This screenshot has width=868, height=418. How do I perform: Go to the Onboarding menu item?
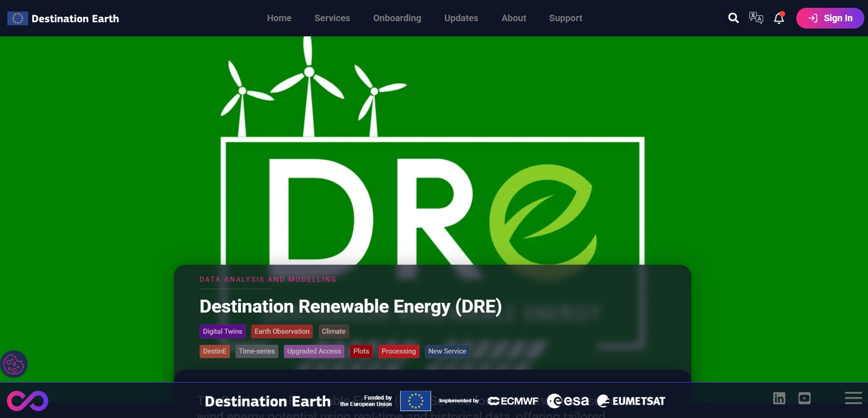pyautogui.click(x=397, y=18)
